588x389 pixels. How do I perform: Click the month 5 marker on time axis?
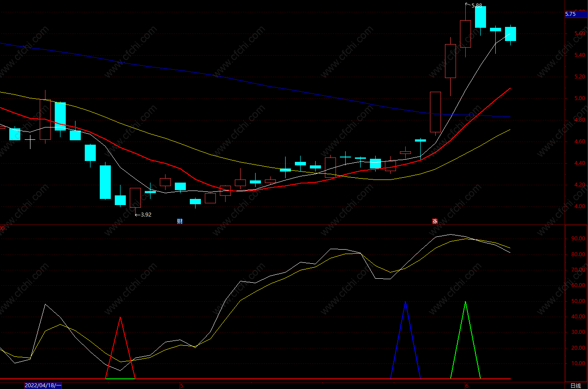181,386
